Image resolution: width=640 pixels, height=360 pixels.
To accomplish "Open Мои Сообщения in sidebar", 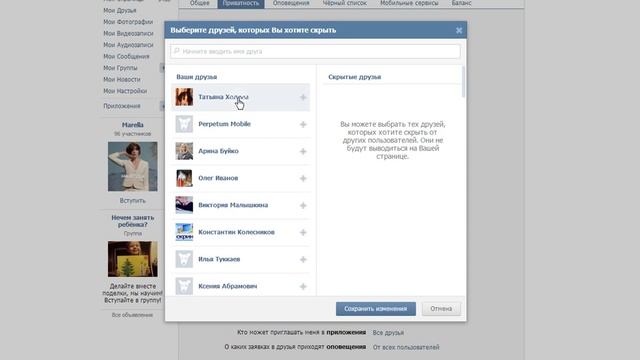I will click(x=126, y=56).
